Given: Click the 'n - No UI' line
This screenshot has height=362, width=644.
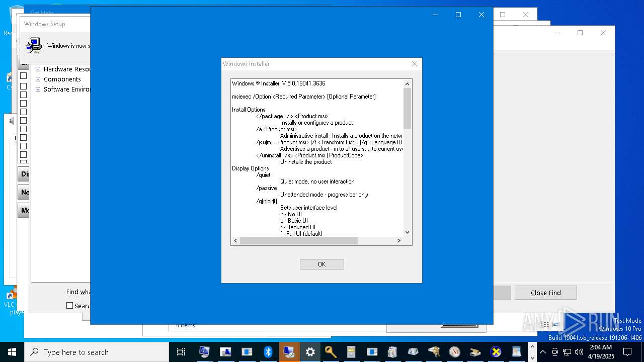Looking at the screenshot, I should click(x=291, y=214).
